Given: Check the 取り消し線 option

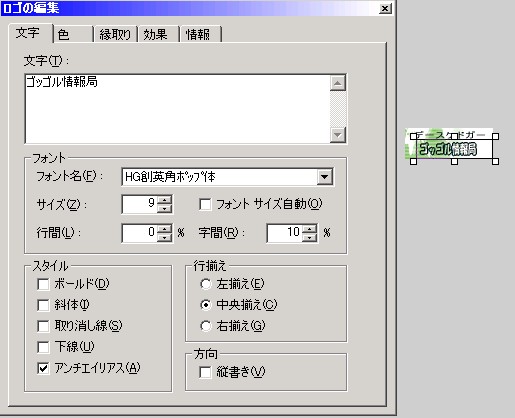Looking at the screenshot, I should 43,326.
